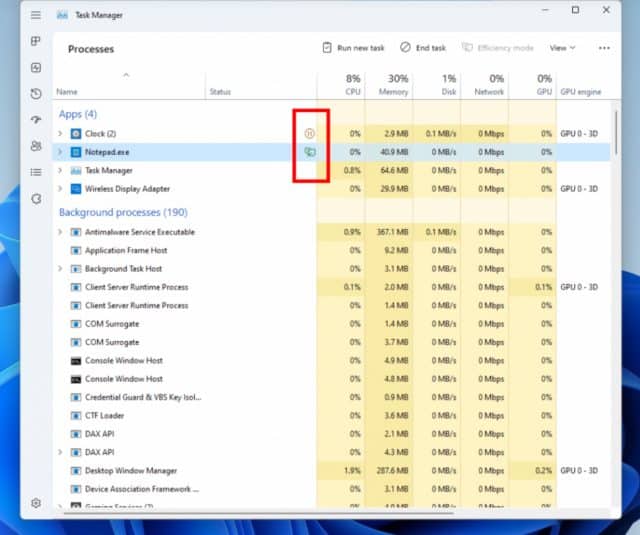The image size is (640, 535).
Task: Sort by the Status column header
Action: point(261,85)
